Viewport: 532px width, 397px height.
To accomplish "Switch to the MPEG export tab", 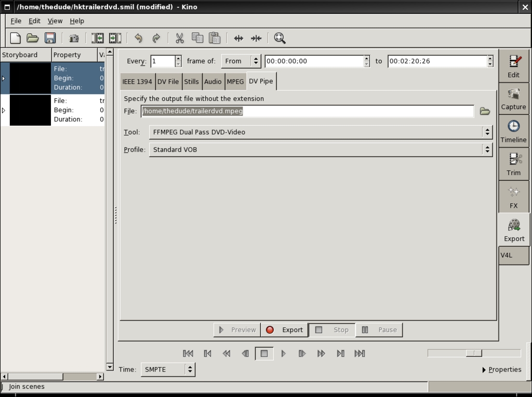I will (235, 82).
